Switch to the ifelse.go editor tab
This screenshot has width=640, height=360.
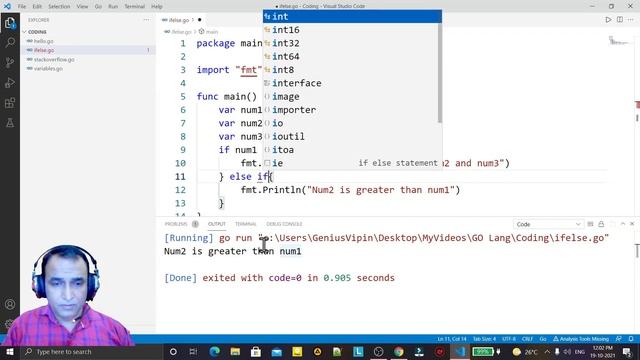coord(179,20)
